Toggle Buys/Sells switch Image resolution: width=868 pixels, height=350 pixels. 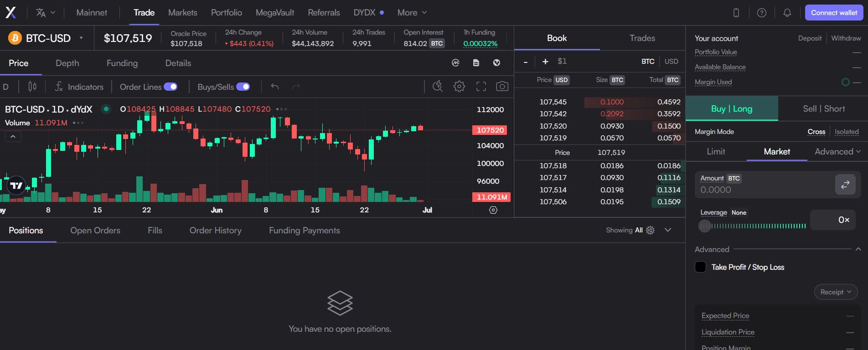click(243, 87)
